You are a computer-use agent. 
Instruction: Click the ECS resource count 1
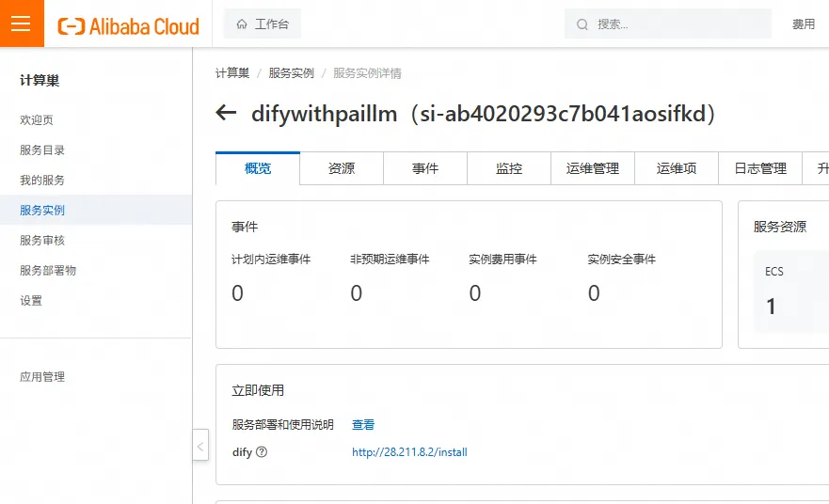click(771, 307)
